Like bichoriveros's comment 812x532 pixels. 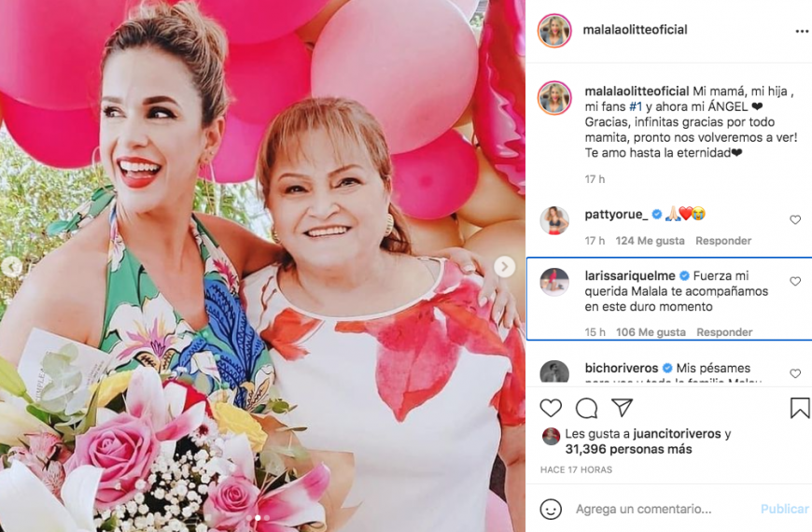coord(795,373)
